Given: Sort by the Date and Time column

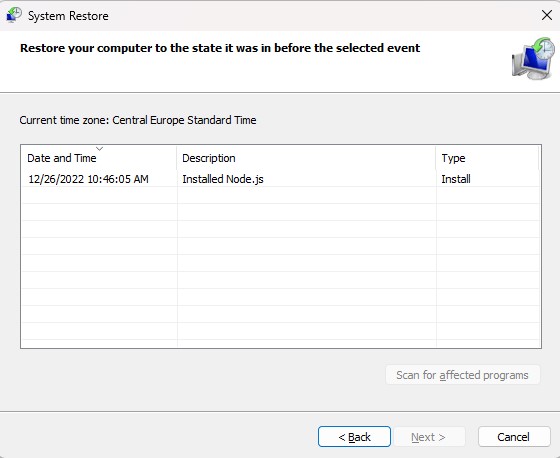Looking at the screenshot, I should coord(62,158).
